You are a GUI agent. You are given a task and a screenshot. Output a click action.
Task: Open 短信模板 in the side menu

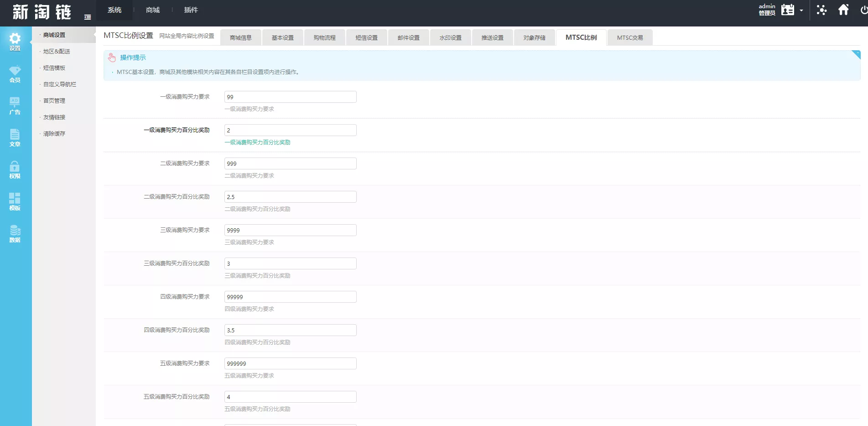(54, 68)
